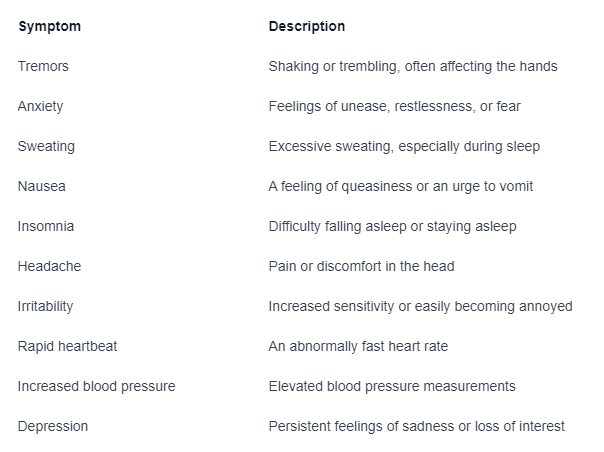Screen dimensions: 604x452
Task: Click the 'Feelings of unease' description
Action: tap(394, 106)
